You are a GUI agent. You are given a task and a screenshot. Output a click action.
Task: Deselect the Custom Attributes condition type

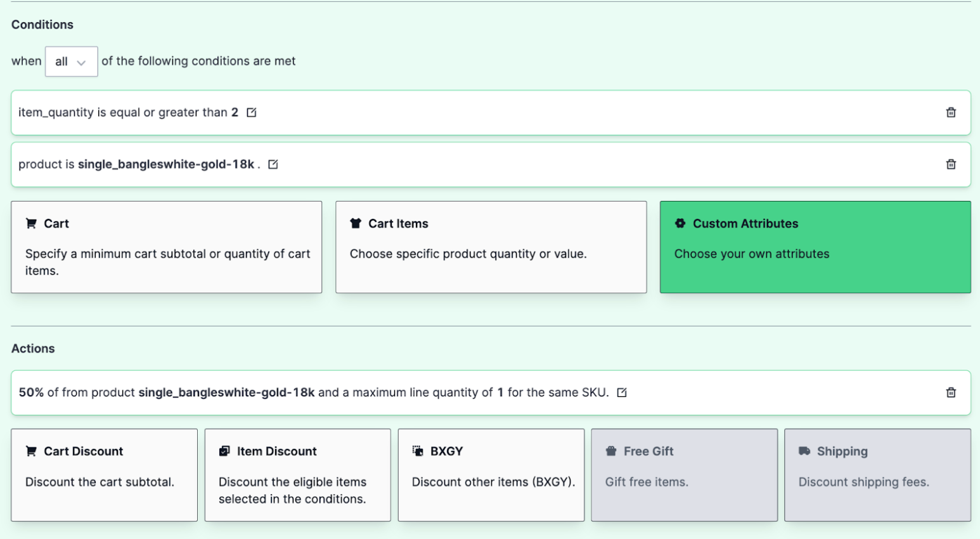815,247
